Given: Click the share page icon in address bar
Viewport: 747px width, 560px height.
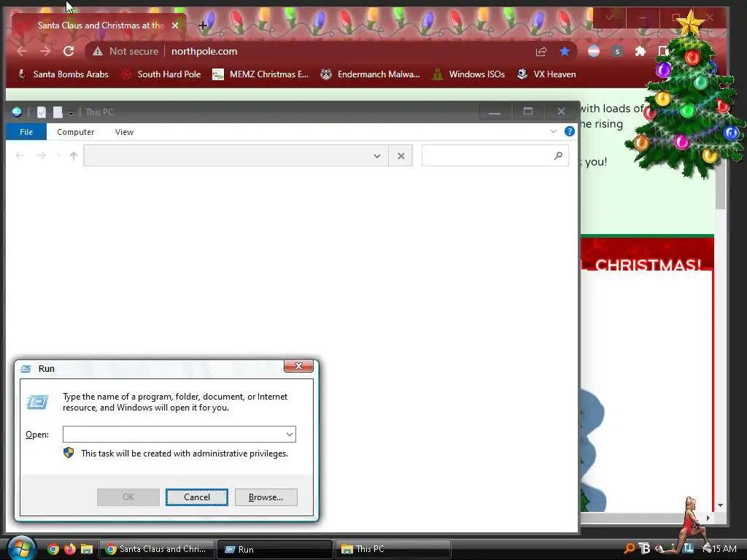Looking at the screenshot, I should pos(541,52).
